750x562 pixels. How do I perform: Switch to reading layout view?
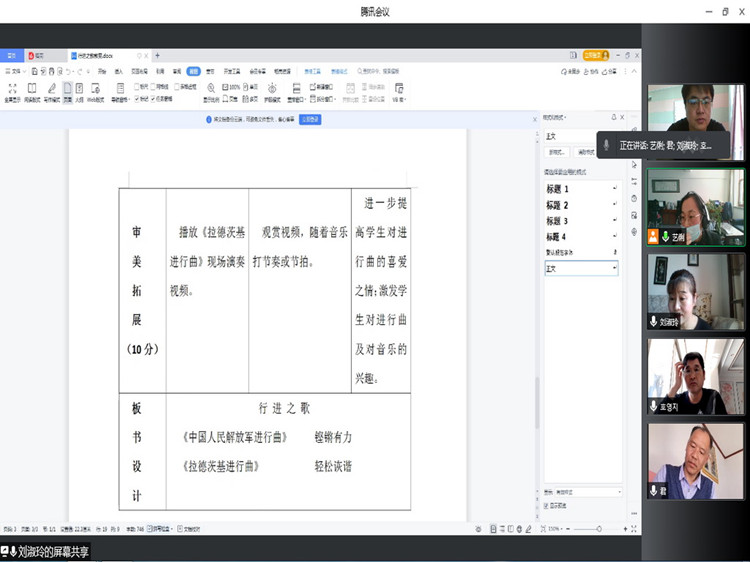[x=32, y=88]
